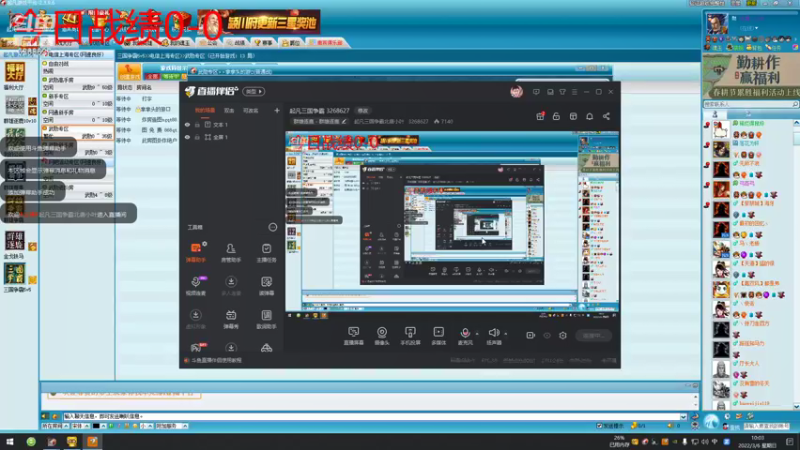
Task: Select the second scene tab next to 我的场景
Action: [229, 110]
